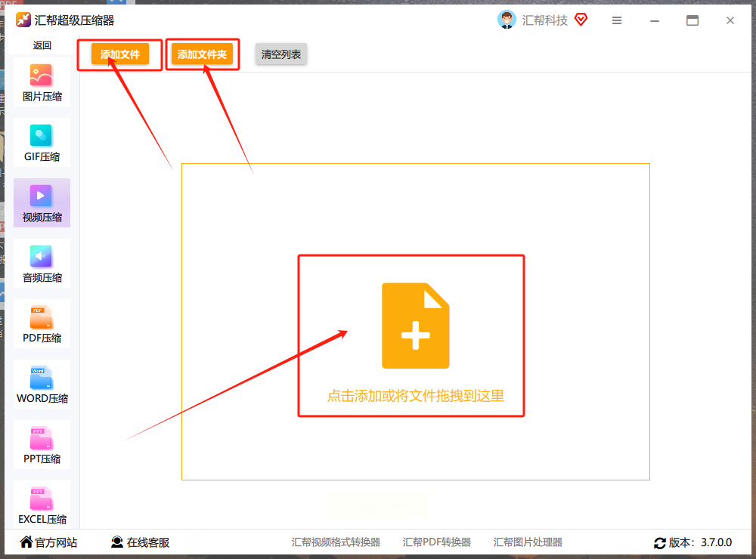Click the 在线客服 headset icon

point(116,542)
